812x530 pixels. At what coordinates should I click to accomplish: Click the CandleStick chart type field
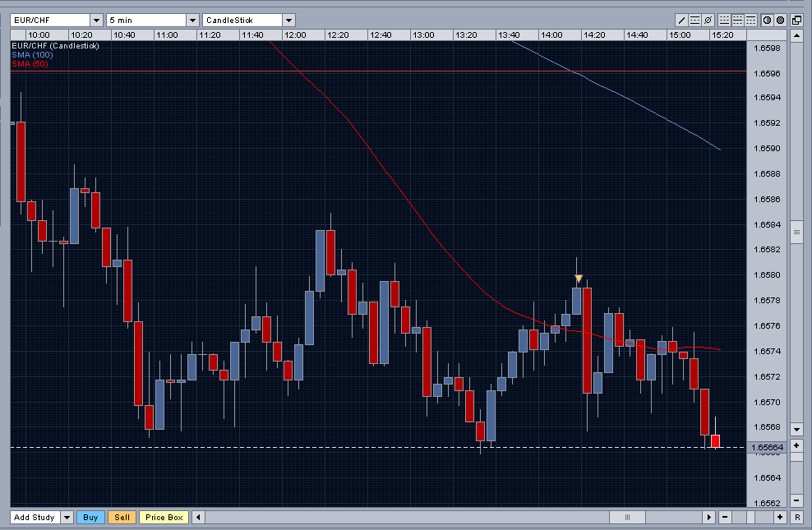tap(243, 21)
